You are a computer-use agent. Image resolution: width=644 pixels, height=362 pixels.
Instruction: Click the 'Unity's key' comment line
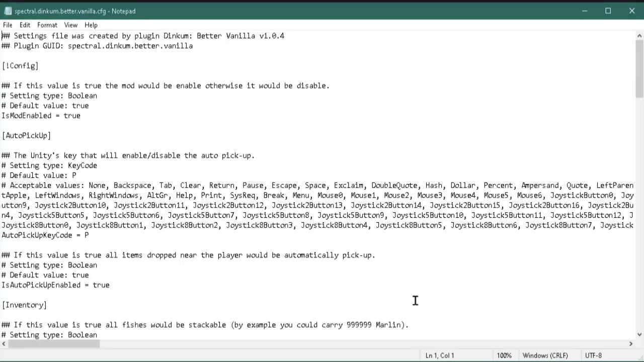128,155
